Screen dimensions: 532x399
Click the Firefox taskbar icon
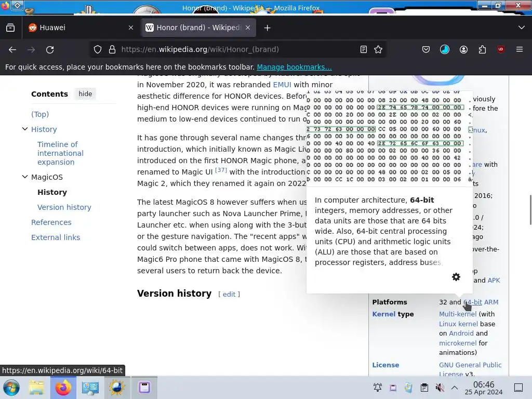click(63, 388)
